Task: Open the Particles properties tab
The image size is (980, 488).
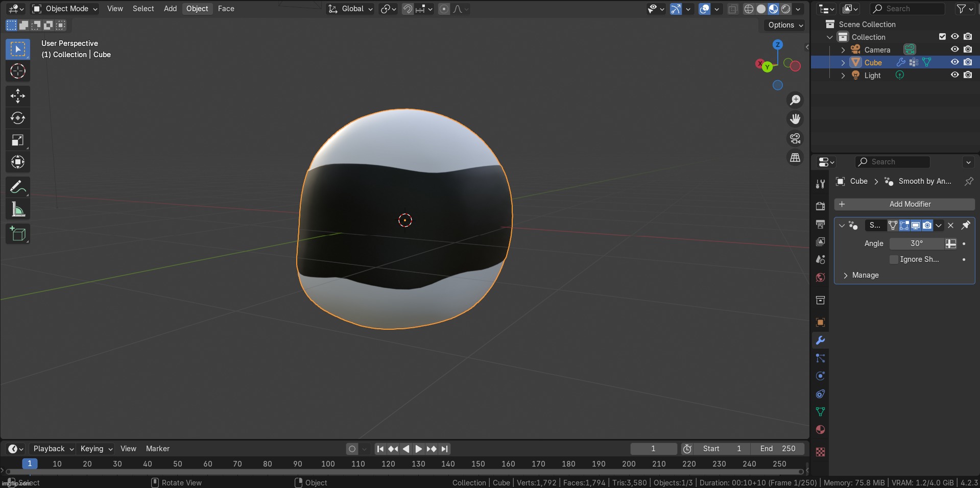Action: point(820,358)
